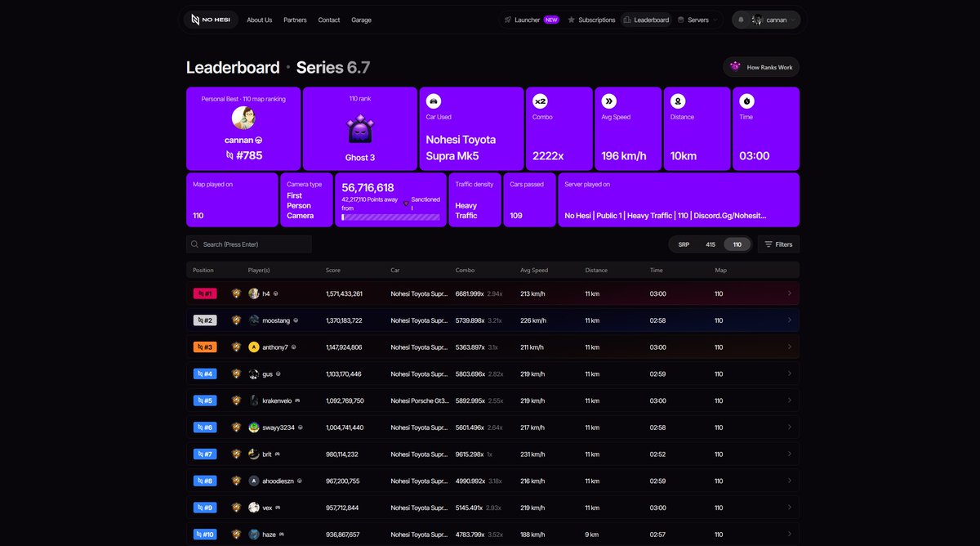Open the About Us menu item
980x546 pixels.
[260, 20]
